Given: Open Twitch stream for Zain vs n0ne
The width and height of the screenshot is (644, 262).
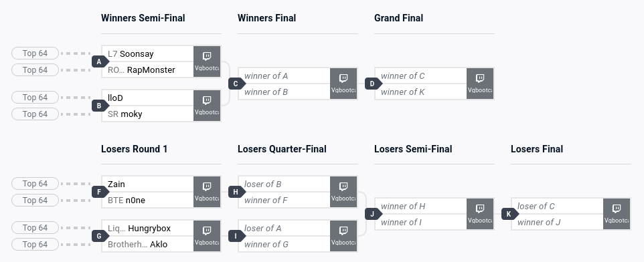Looking at the screenshot, I should (x=207, y=192).
